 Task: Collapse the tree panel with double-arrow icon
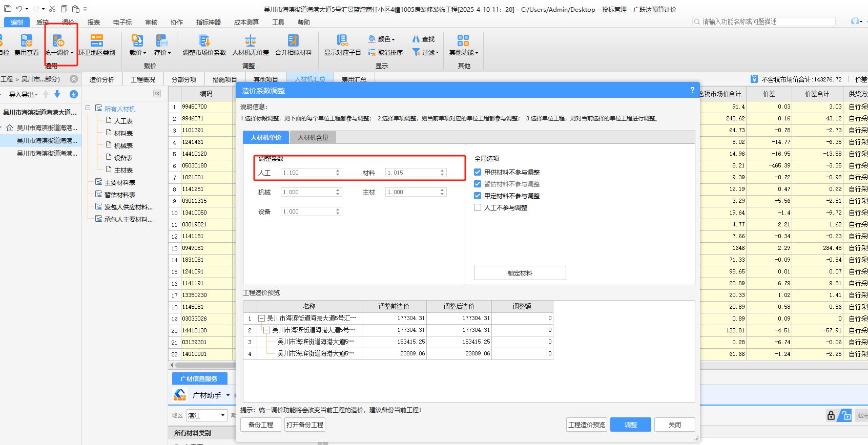click(157, 93)
